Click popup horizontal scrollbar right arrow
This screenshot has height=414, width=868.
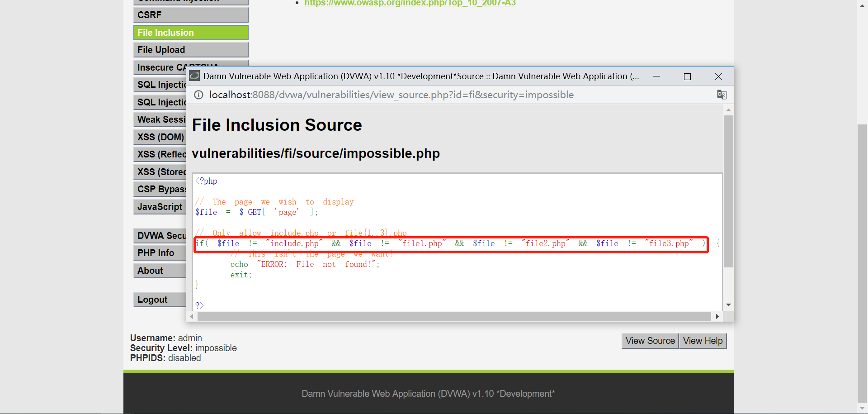pyautogui.click(x=717, y=316)
